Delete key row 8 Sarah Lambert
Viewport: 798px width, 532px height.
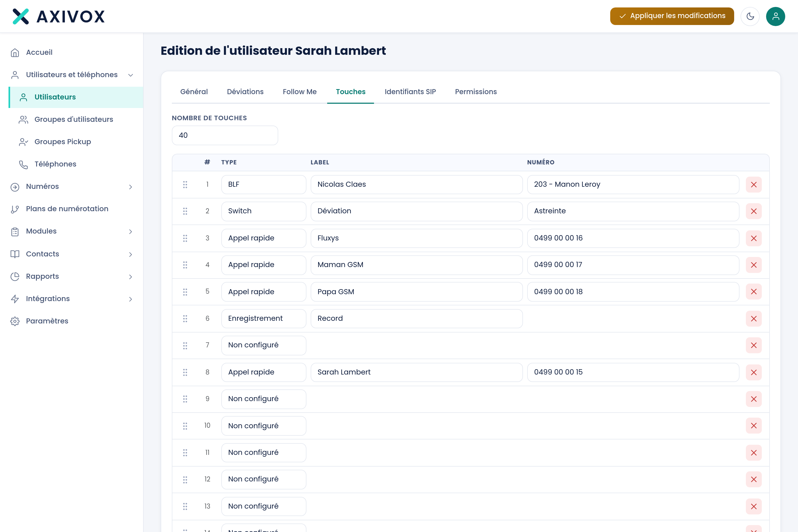tap(754, 372)
